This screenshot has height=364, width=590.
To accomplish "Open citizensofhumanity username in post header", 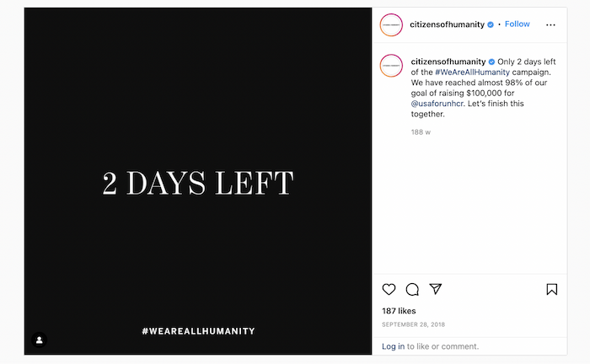I will pos(448,24).
